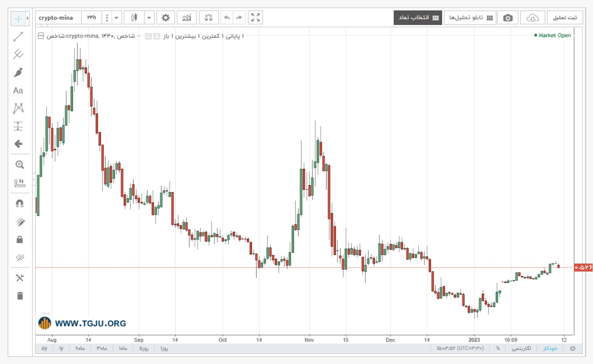Expand the cursor tool side arrow

tap(27, 19)
